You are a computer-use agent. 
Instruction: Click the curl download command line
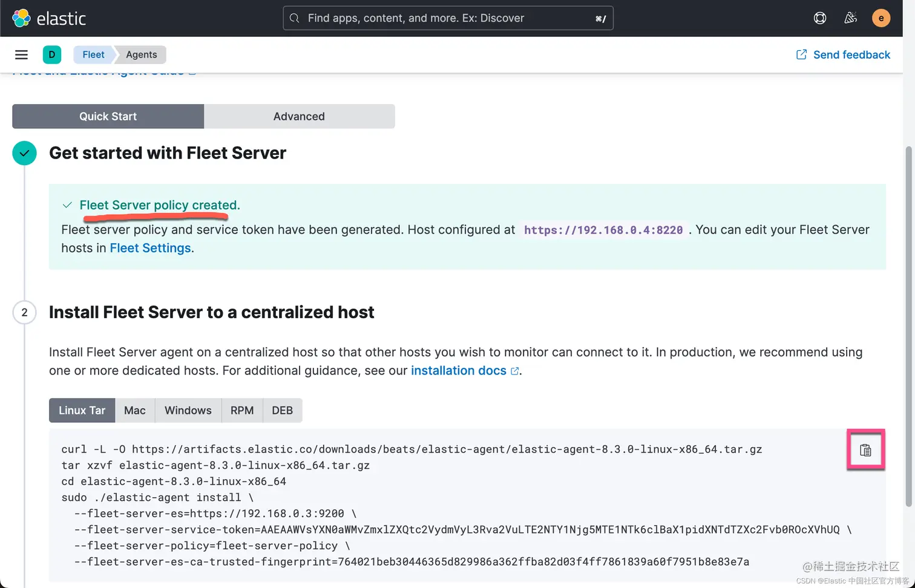[412, 449]
